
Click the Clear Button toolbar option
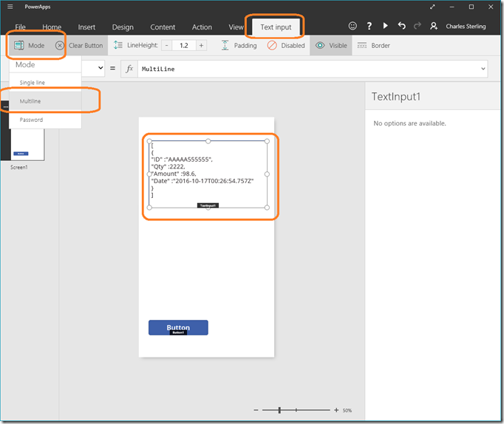pyautogui.click(x=79, y=46)
